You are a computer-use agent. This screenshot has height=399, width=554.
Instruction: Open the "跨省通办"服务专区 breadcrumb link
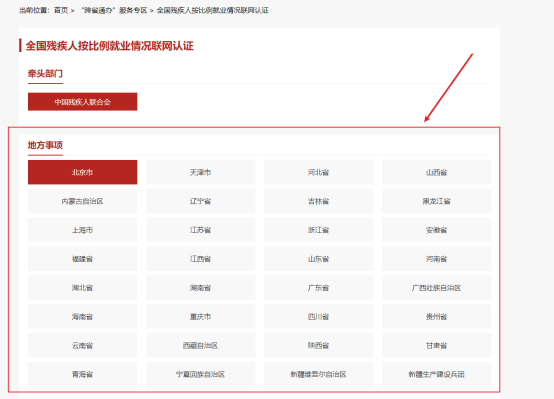[114, 10]
